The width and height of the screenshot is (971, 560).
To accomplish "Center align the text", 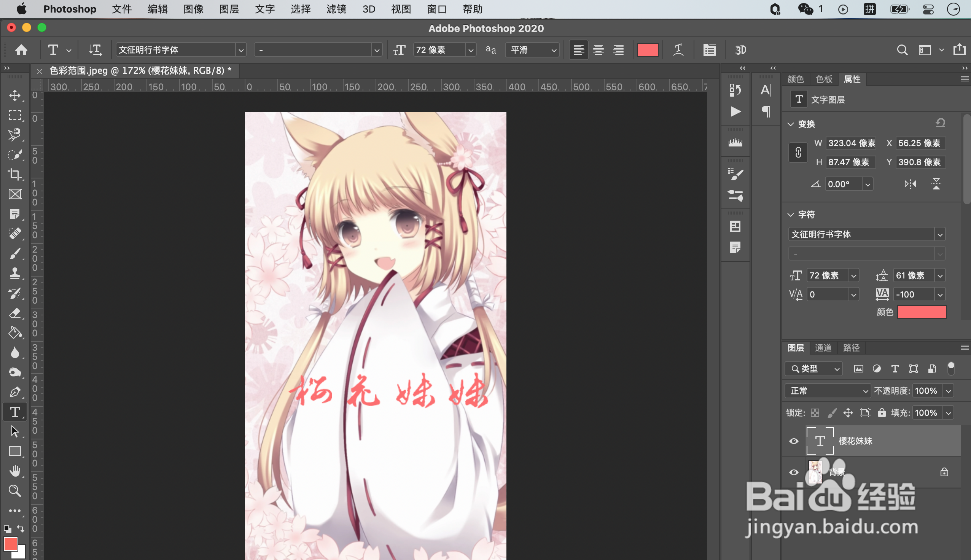I will (599, 49).
